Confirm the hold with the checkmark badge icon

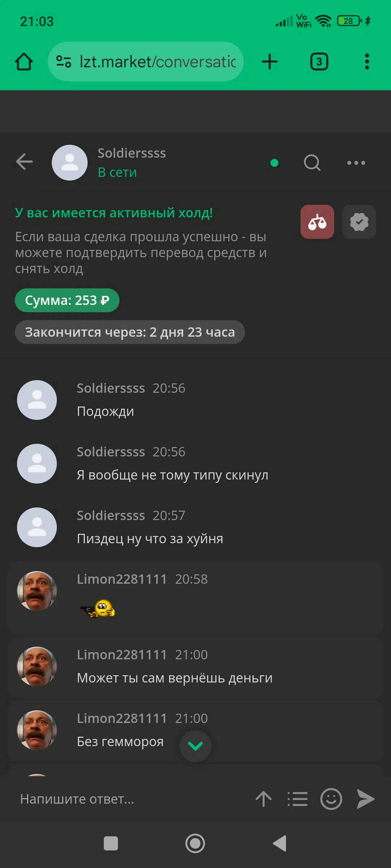[359, 222]
